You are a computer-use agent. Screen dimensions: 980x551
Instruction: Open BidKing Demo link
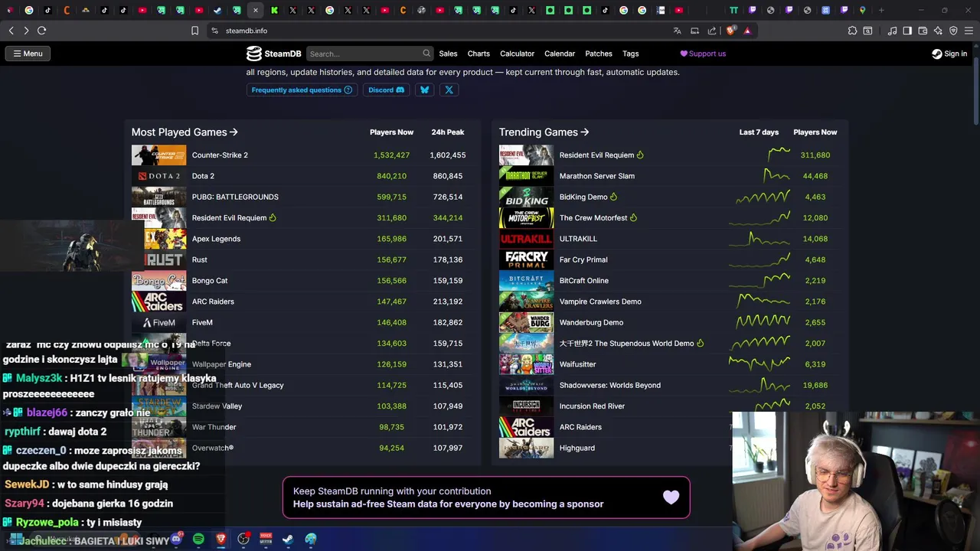[x=583, y=197]
